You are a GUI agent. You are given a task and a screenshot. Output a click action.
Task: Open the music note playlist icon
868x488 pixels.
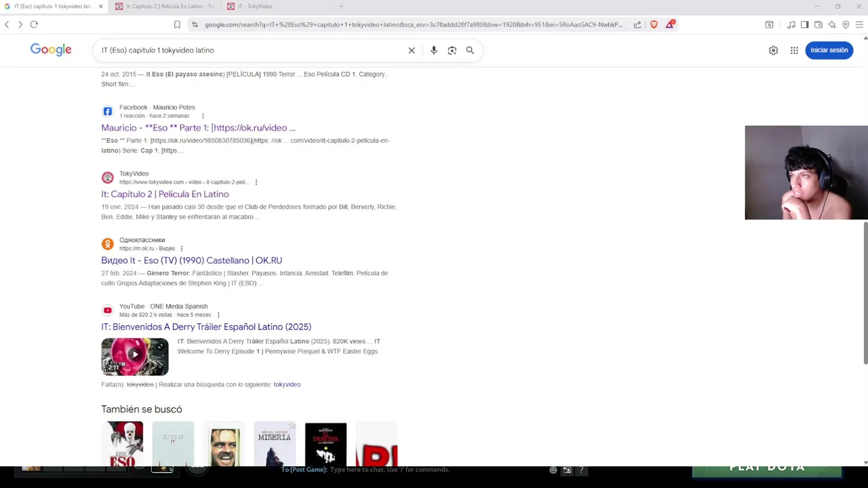coord(791,24)
